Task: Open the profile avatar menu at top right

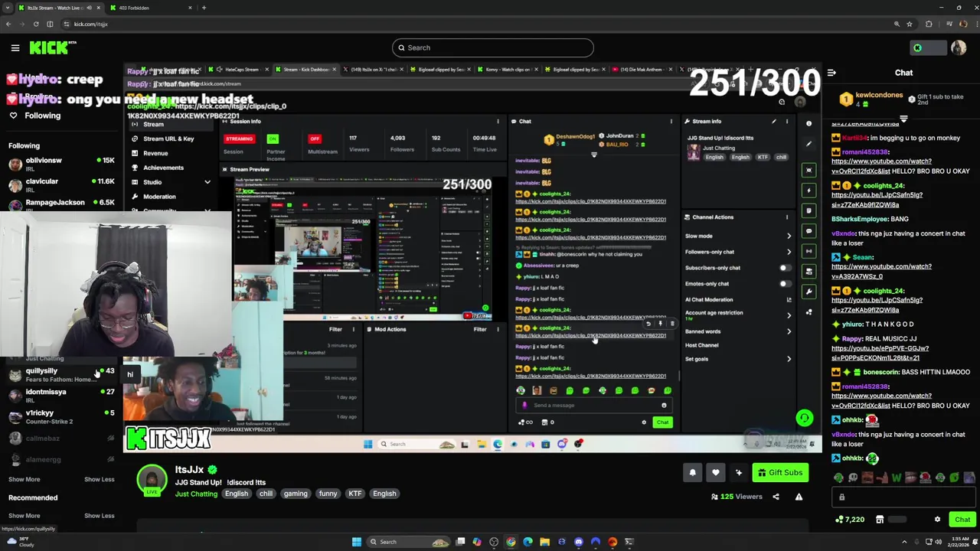Action: 958,48
